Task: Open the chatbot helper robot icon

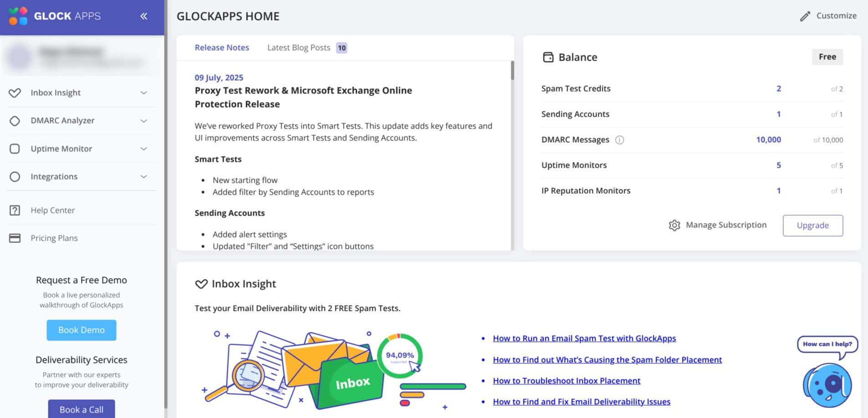Action: (827, 385)
